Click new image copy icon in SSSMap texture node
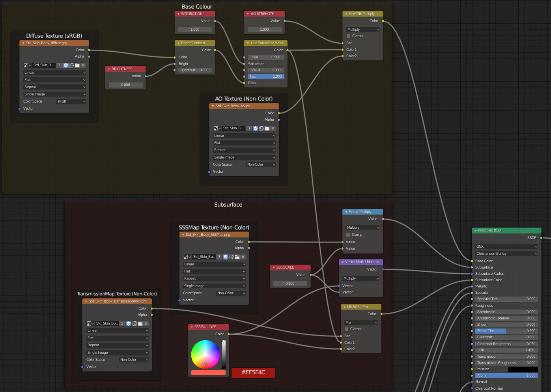This screenshot has height=392, width=551. point(232,257)
